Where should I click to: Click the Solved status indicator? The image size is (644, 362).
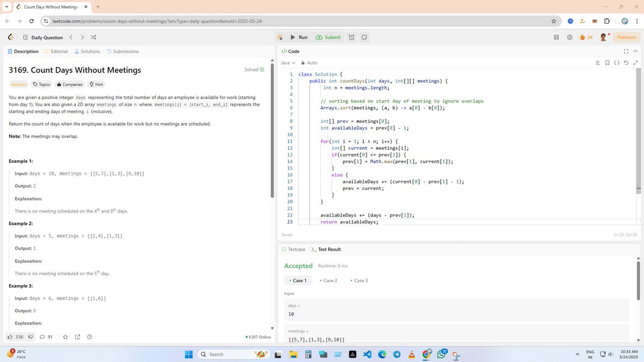coord(254,70)
